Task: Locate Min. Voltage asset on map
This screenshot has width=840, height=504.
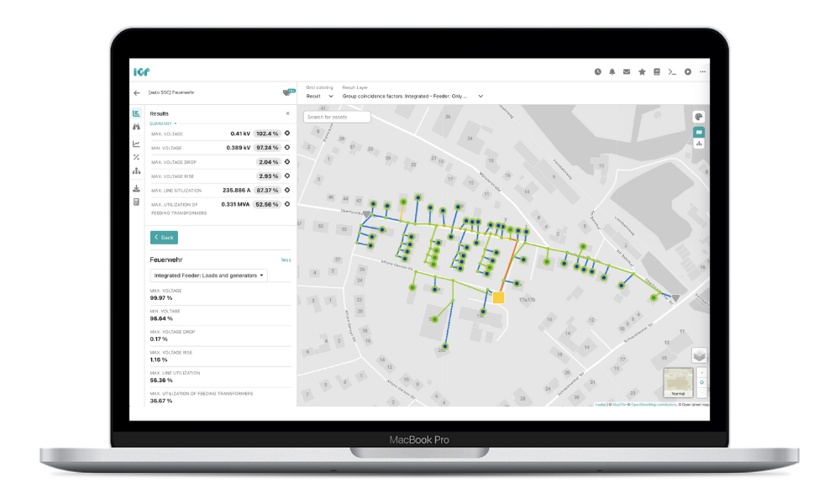Action: tap(287, 147)
